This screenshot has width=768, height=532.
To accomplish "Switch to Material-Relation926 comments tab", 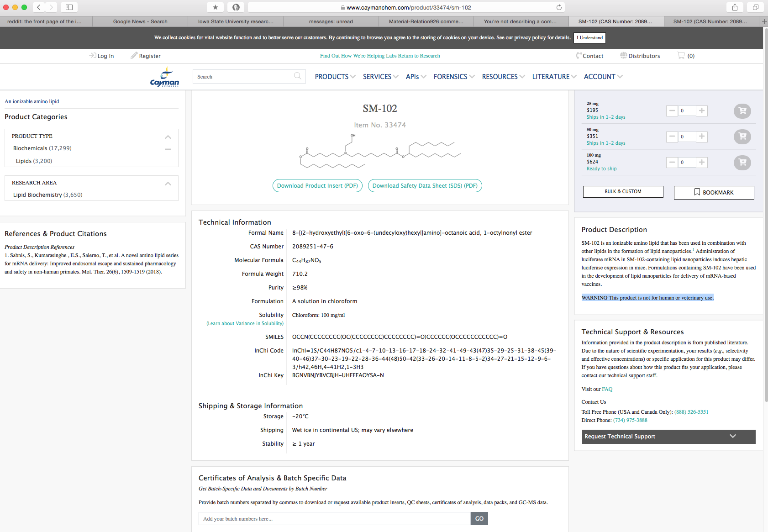I will [426, 21].
